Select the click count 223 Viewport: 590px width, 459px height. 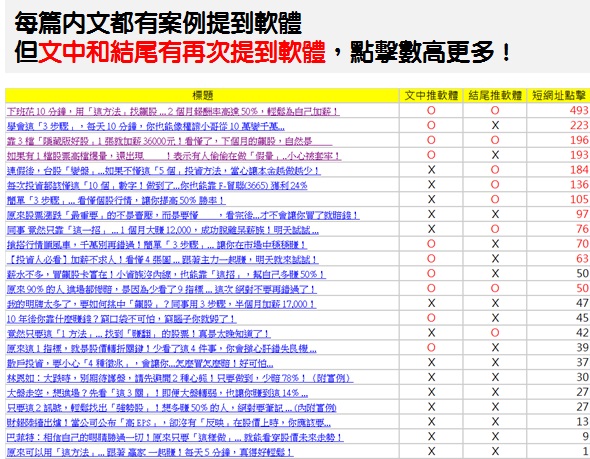(x=579, y=125)
